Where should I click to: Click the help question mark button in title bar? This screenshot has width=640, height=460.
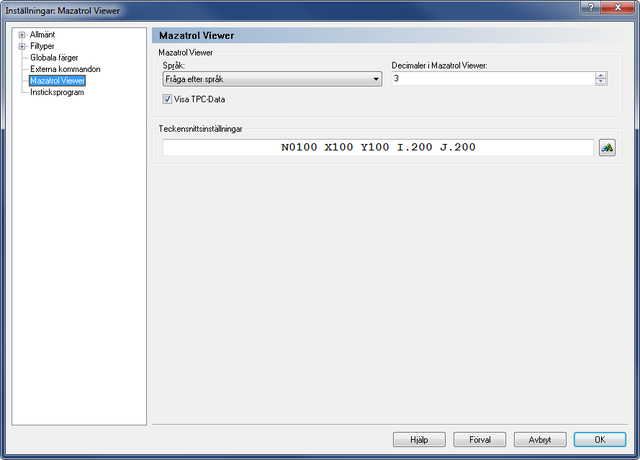click(591, 7)
